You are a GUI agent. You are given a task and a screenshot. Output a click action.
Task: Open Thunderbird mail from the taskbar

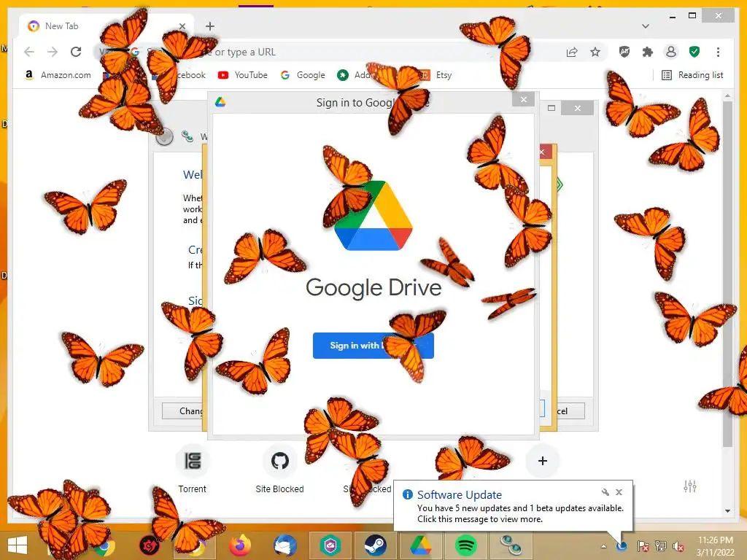tap(285, 545)
